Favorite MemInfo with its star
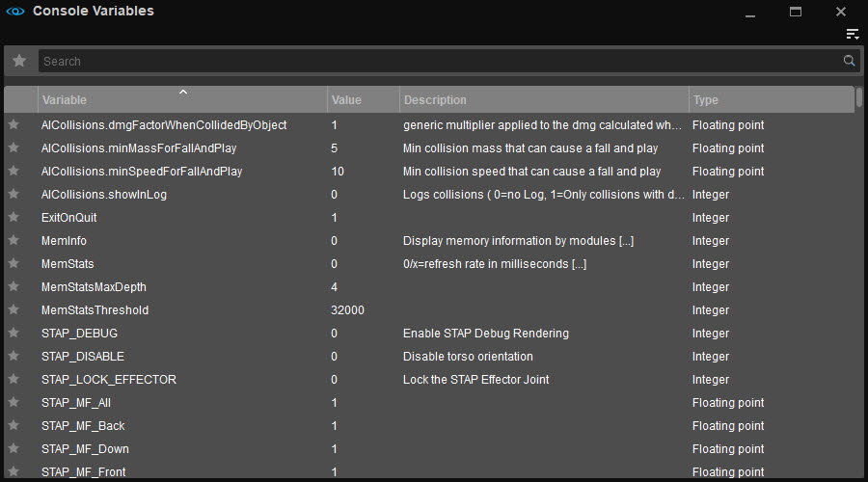The image size is (868, 482). point(14,241)
